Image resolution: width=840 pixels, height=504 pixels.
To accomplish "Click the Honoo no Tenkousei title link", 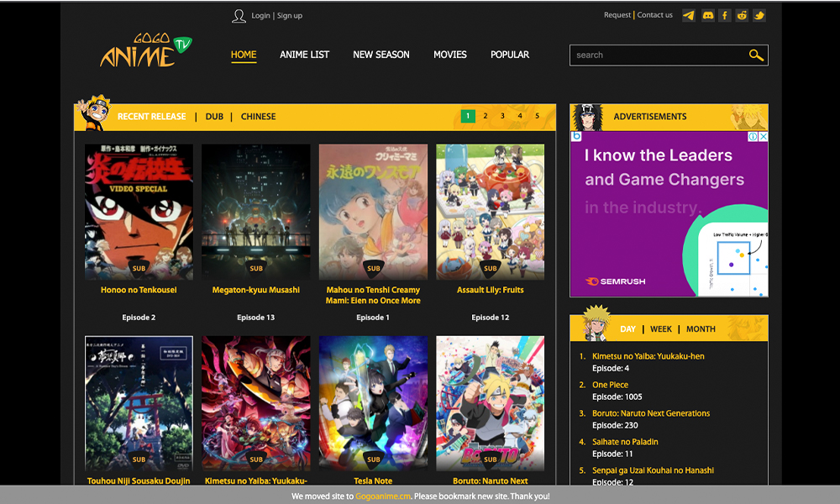I will (x=139, y=290).
